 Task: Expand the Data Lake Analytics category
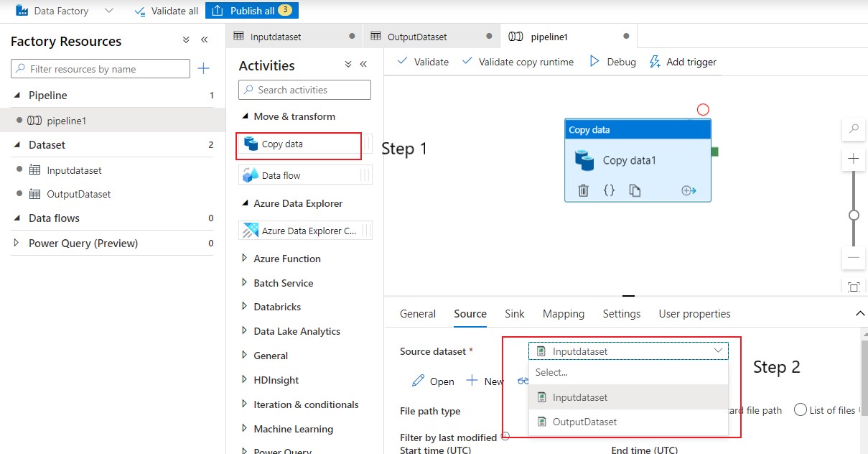pyautogui.click(x=245, y=331)
